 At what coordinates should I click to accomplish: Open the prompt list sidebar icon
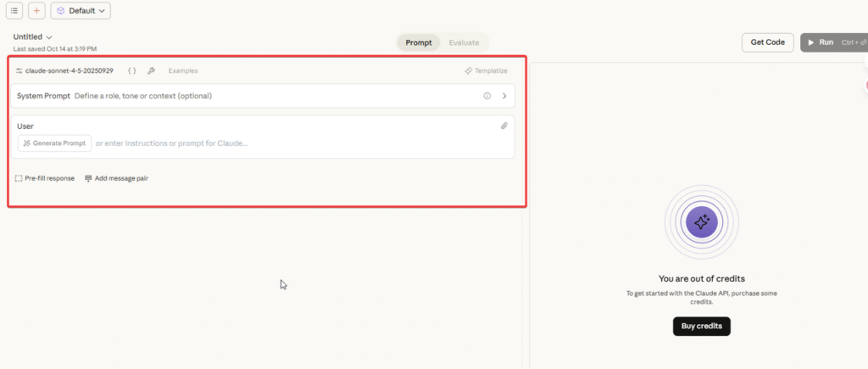point(15,11)
